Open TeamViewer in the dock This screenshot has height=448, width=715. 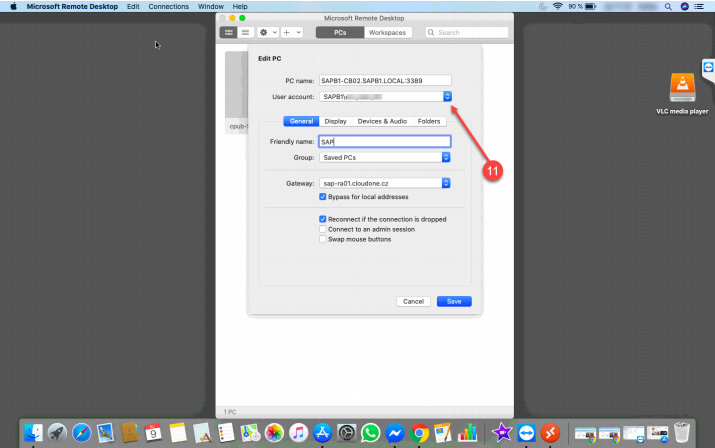coord(526,432)
